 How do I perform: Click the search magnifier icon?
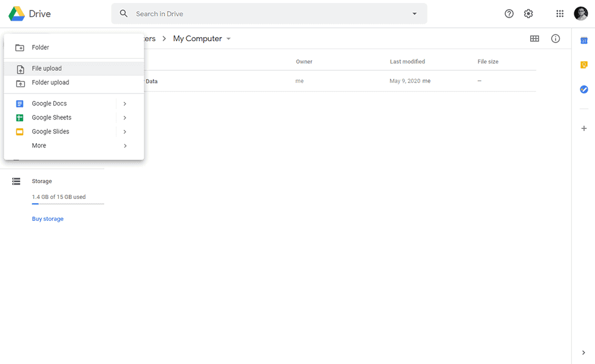pos(124,14)
